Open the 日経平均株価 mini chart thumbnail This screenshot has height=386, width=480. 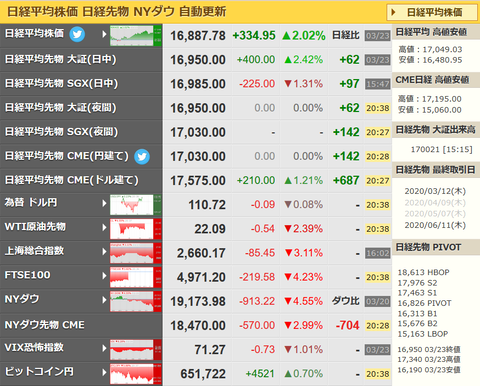point(136,36)
